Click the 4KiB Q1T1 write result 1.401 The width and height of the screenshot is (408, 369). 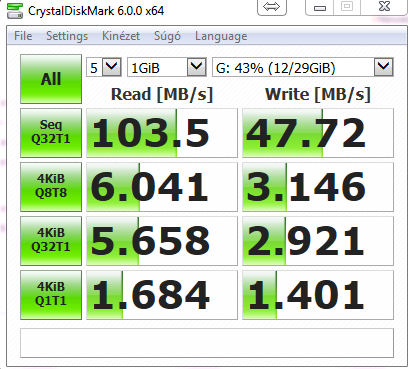pyautogui.click(x=318, y=295)
